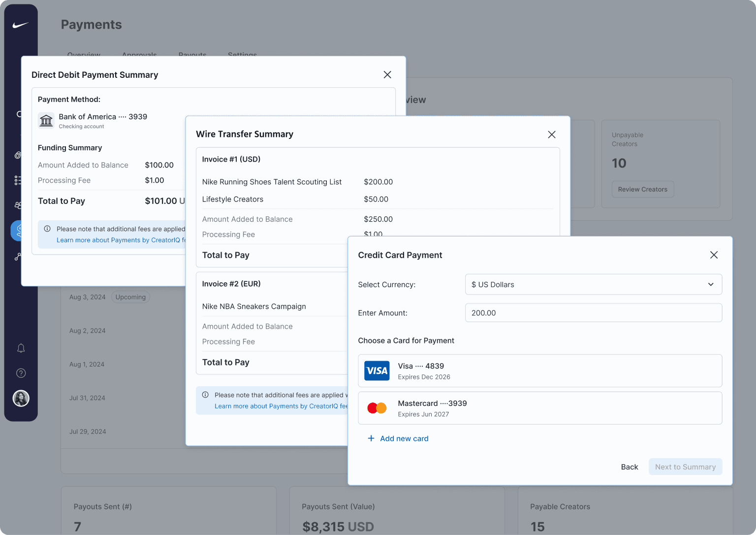Expand the Select Currency dropdown
Image resolution: width=756 pixels, height=535 pixels.
(x=593, y=285)
